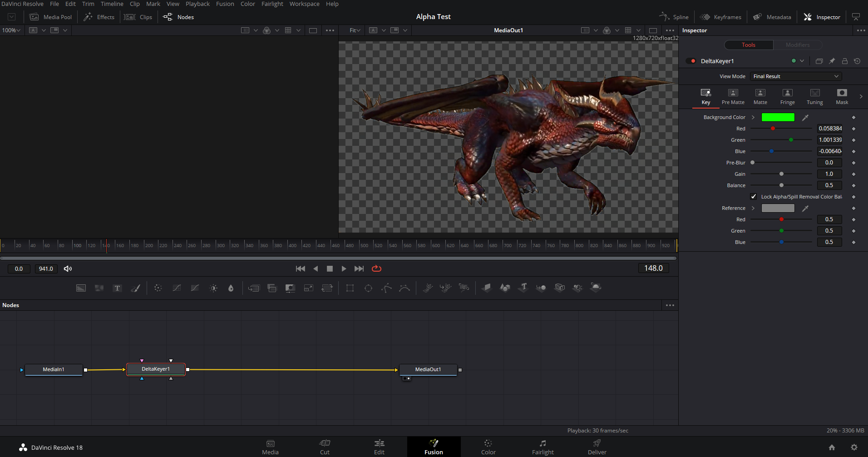
Task: Play forward in the transport controls
Action: (344, 268)
